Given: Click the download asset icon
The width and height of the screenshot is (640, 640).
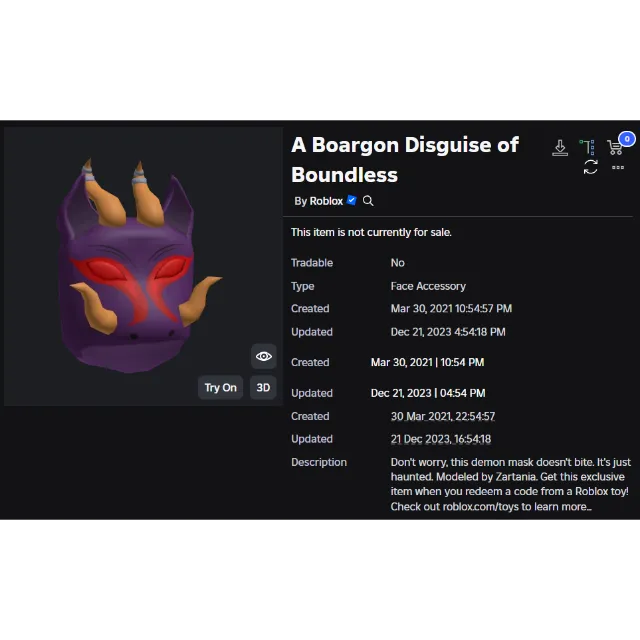Looking at the screenshot, I should 560,147.
